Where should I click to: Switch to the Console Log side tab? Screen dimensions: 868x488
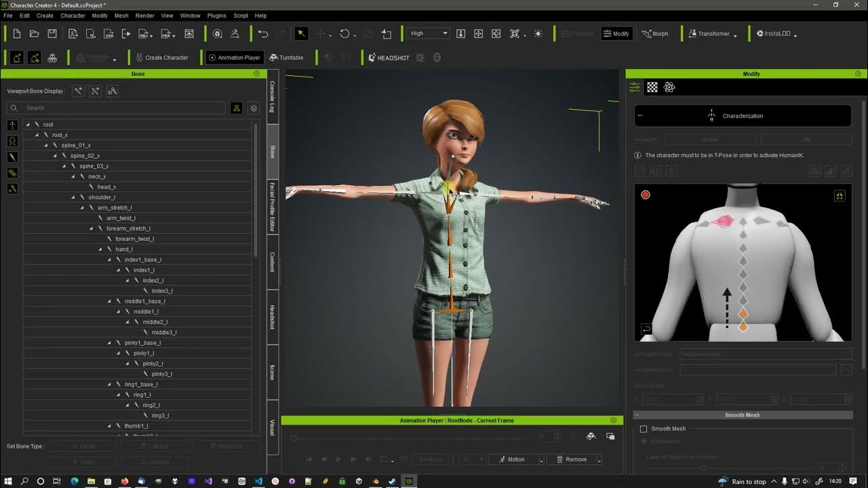pos(273,97)
